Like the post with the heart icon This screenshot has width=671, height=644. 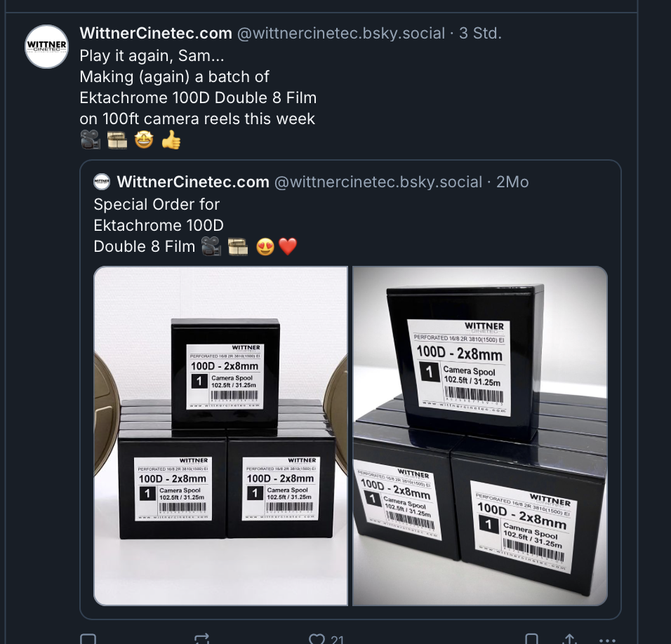317,639
